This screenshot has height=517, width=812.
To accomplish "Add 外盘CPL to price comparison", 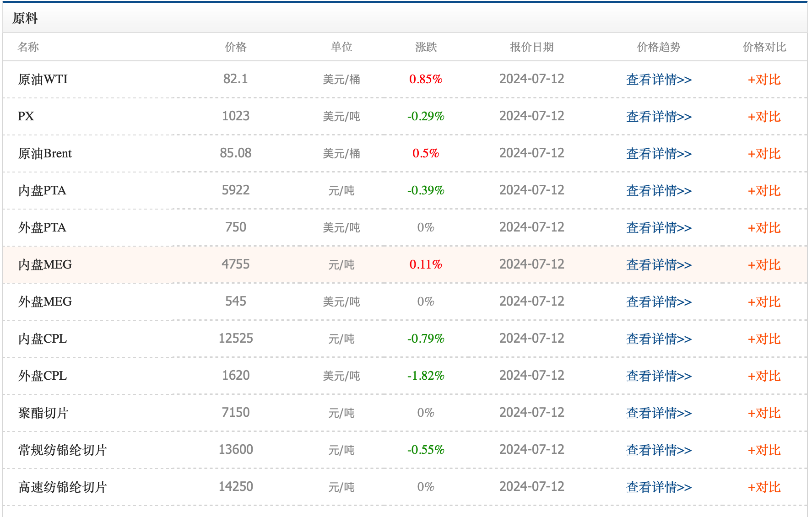I will pyautogui.click(x=764, y=376).
